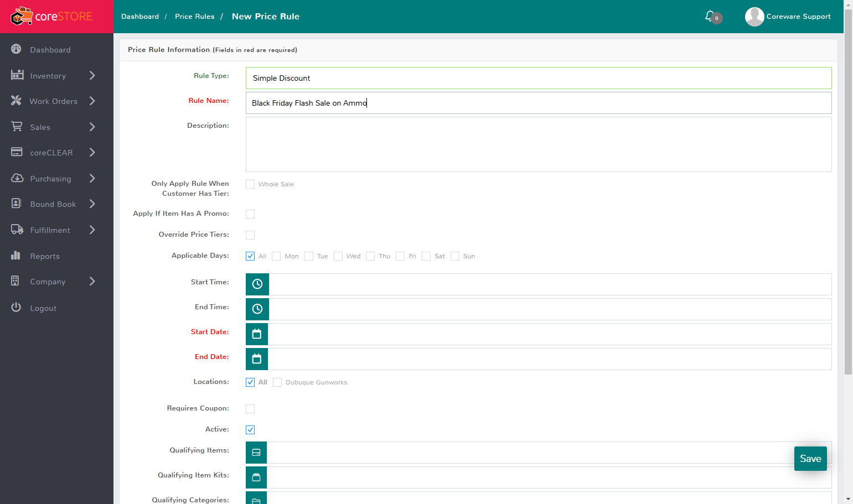The width and height of the screenshot is (853, 504).
Task: Toggle Override Price Tiers checkbox
Action: (x=250, y=235)
